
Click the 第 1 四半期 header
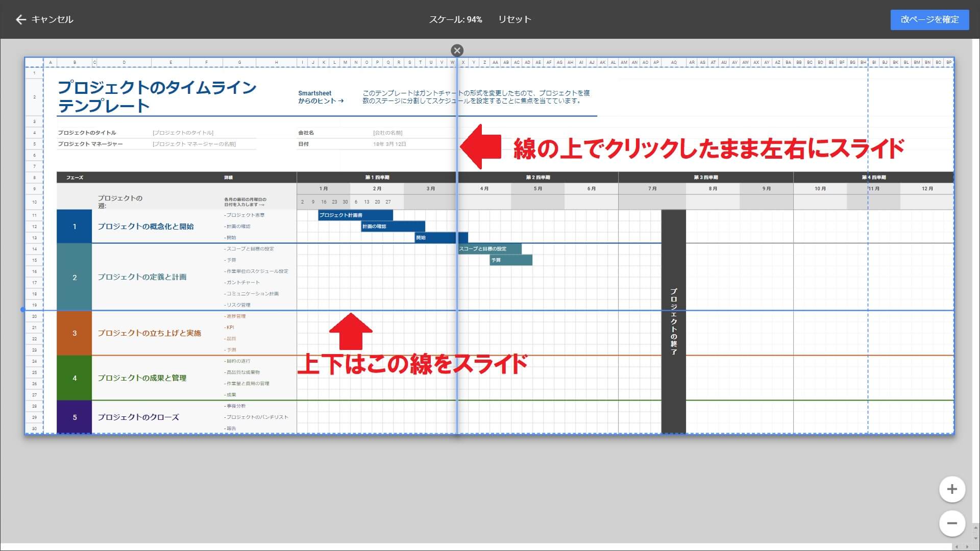[377, 178]
